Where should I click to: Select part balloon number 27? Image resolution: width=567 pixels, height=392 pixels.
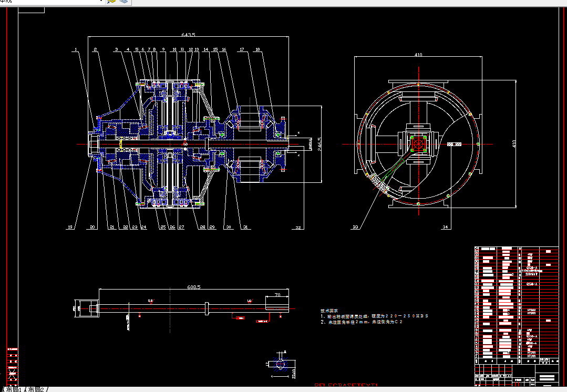181,227
